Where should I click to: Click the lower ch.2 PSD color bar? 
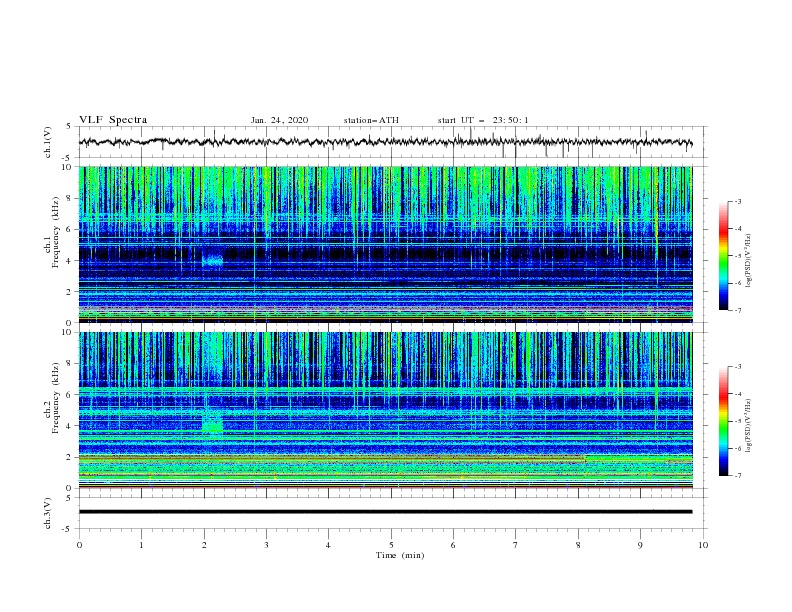point(724,421)
